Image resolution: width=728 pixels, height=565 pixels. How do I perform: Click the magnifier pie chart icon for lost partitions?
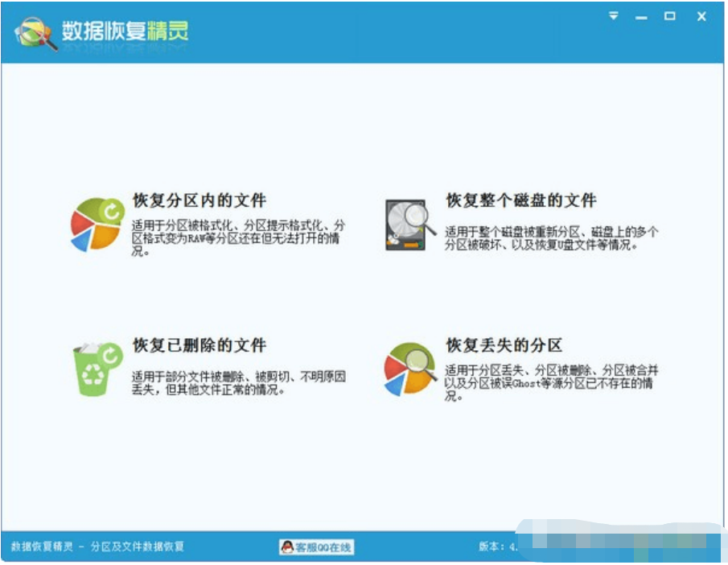pos(406,369)
